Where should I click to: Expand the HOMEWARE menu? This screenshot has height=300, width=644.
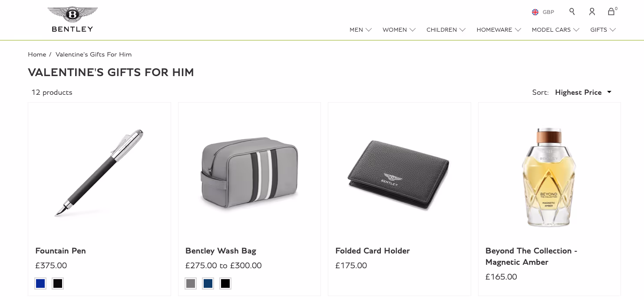499,30
